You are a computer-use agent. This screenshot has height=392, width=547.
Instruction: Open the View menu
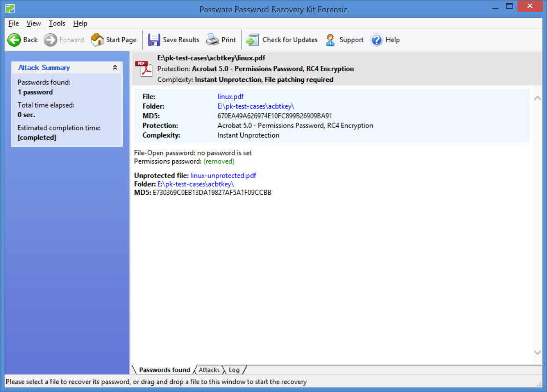(34, 24)
